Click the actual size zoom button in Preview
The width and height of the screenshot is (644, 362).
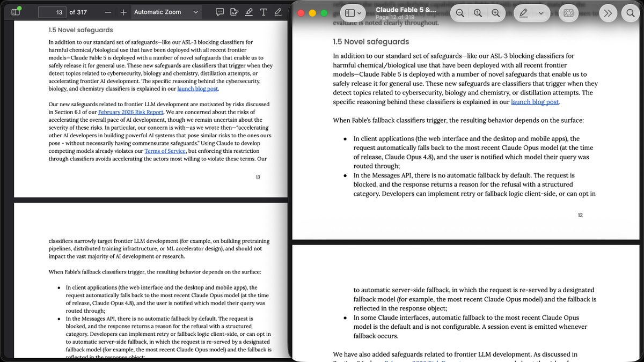point(478,13)
